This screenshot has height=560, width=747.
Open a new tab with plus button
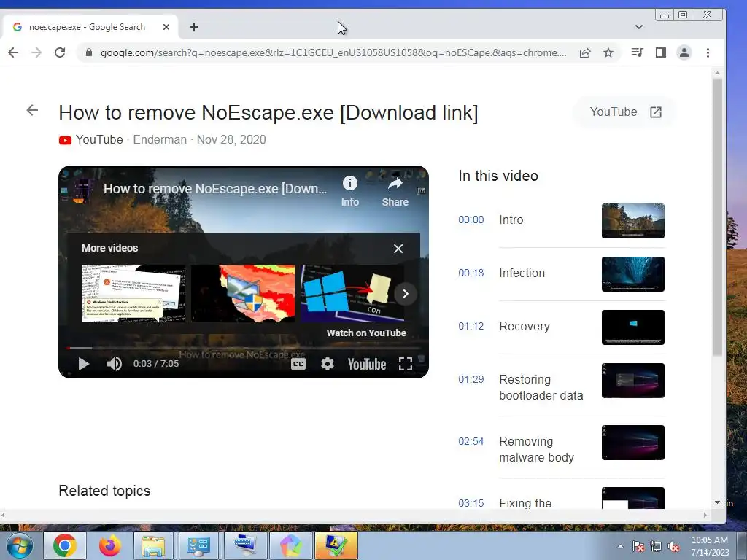[194, 27]
